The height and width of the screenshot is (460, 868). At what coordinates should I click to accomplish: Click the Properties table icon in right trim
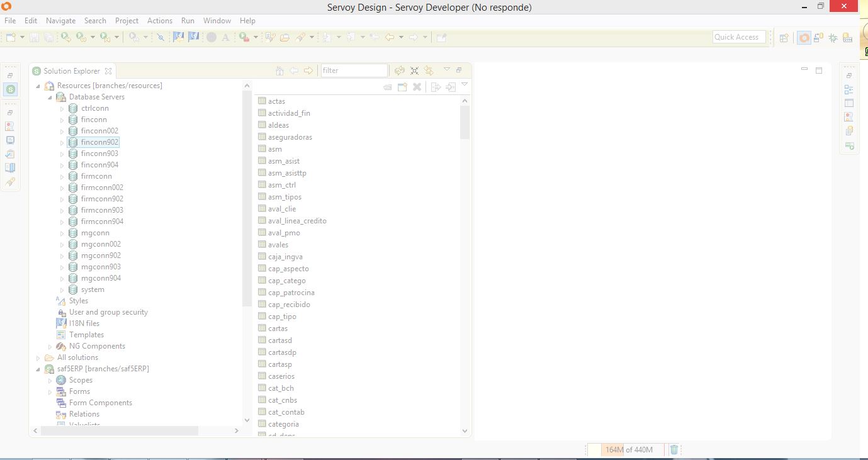(x=848, y=103)
